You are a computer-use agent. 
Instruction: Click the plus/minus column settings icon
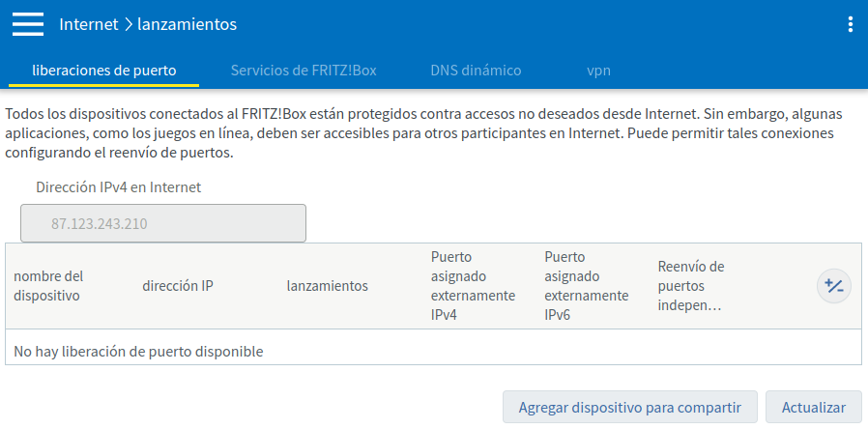click(833, 286)
